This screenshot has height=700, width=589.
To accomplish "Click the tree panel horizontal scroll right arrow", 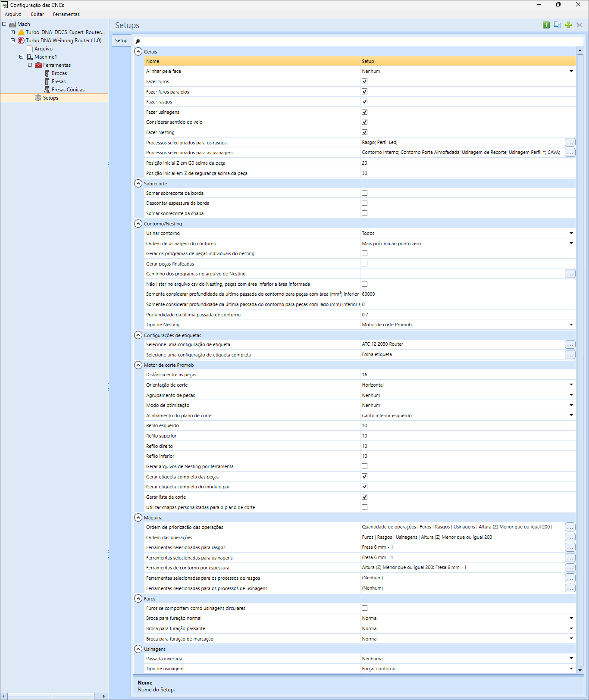I will point(104,696).
